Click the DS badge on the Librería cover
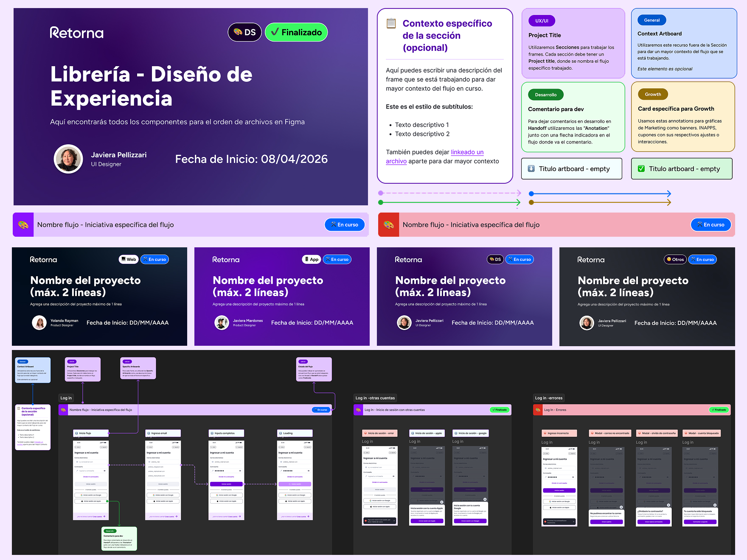 (245, 32)
